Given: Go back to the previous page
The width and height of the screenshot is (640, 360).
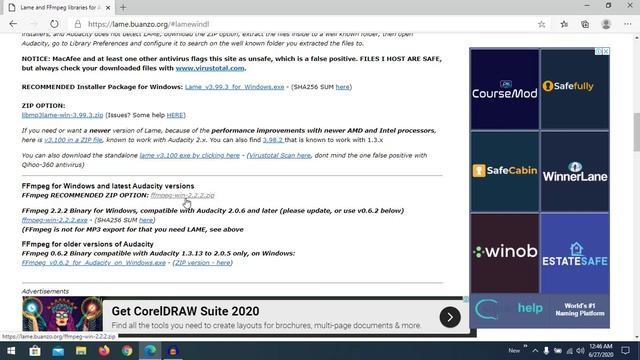Looking at the screenshot, I should click(x=13, y=24).
